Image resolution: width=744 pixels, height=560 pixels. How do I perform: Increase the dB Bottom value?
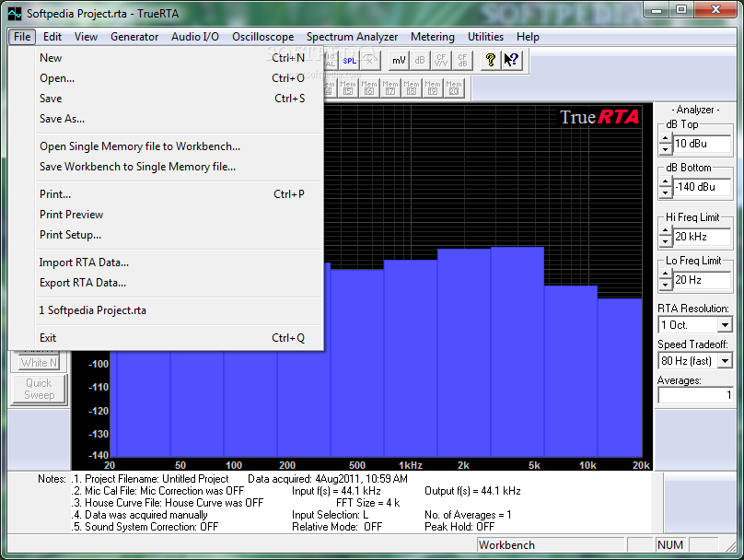[x=665, y=182]
